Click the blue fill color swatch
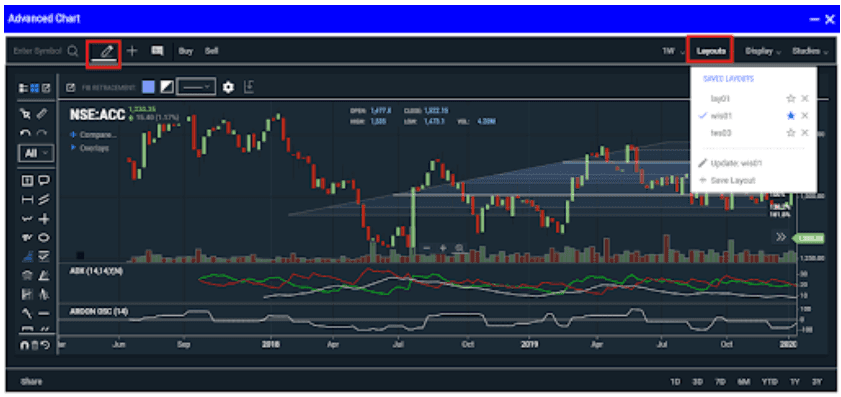This screenshot has width=841, height=397. pyautogui.click(x=149, y=87)
